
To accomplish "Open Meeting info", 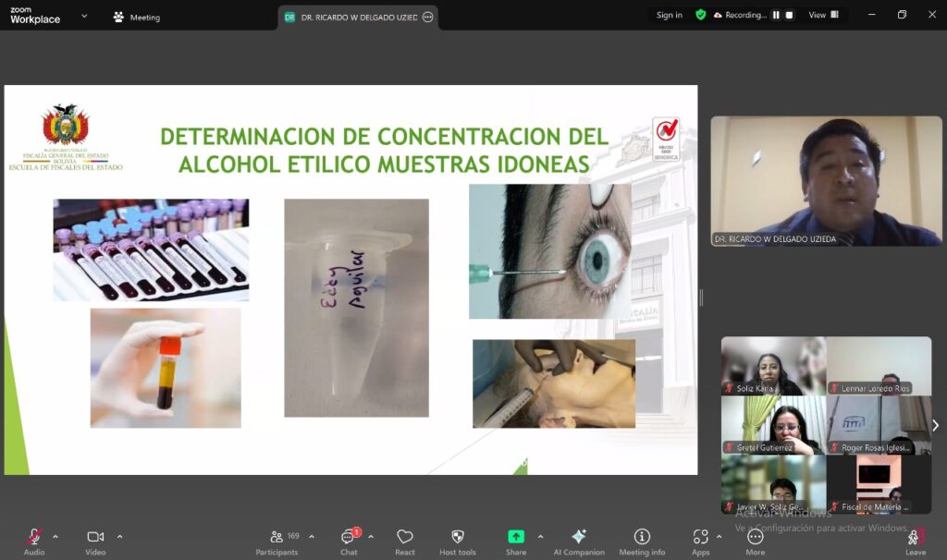I will tap(642, 542).
